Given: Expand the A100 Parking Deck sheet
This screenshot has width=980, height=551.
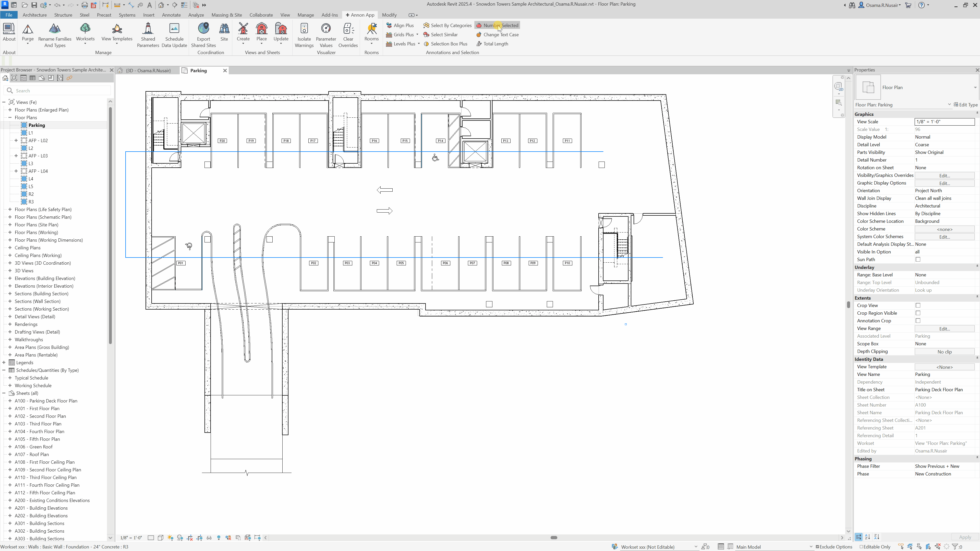Looking at the screenshot, I should [10, 401].
